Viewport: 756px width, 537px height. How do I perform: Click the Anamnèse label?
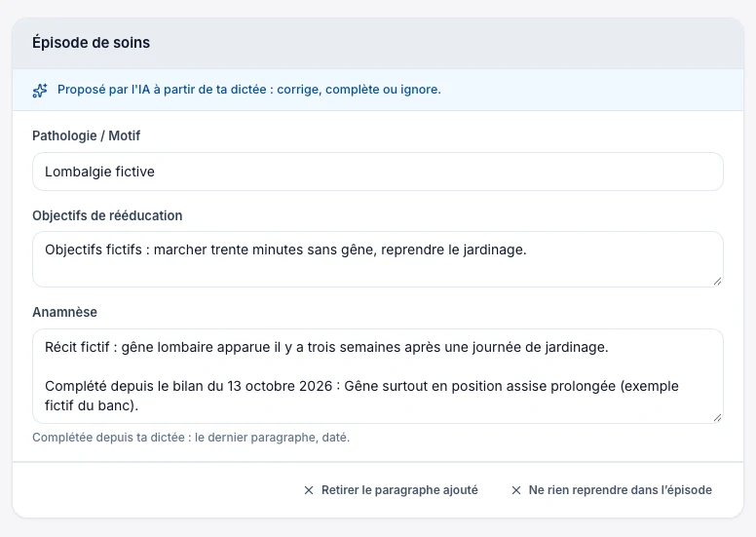[x=64, y=312]
